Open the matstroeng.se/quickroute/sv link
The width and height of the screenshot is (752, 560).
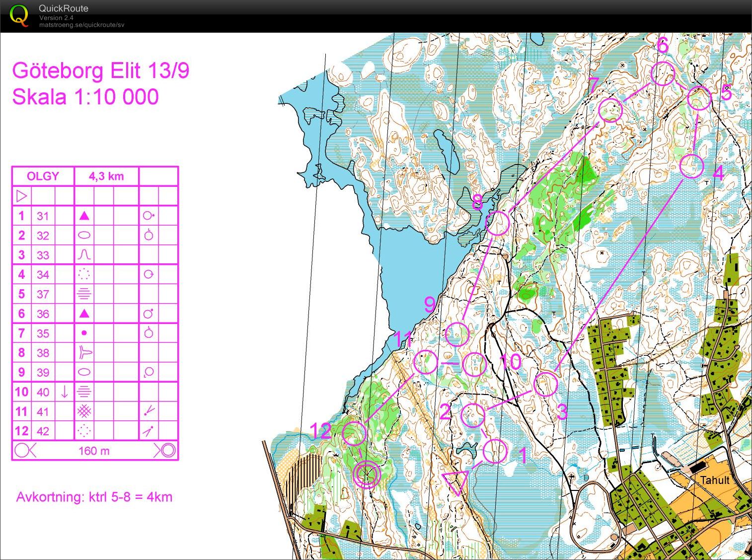[82, 25]
